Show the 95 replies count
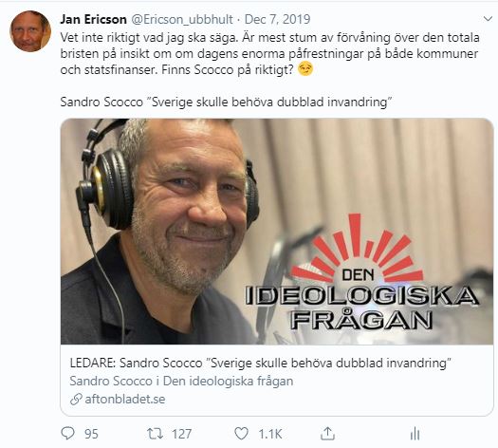 click(91, 434)
